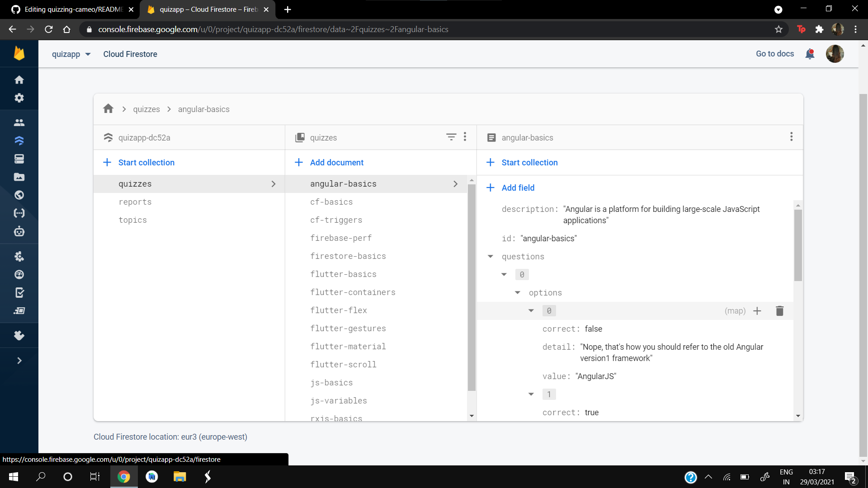
Task: Open the notifications bell
Action: click(810, 54)
